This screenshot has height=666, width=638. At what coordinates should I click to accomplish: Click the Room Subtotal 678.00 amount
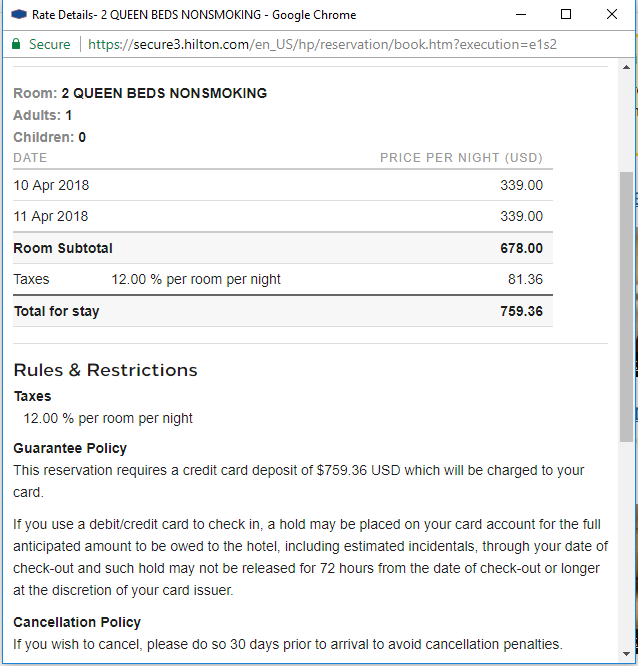tap(521, 248)
